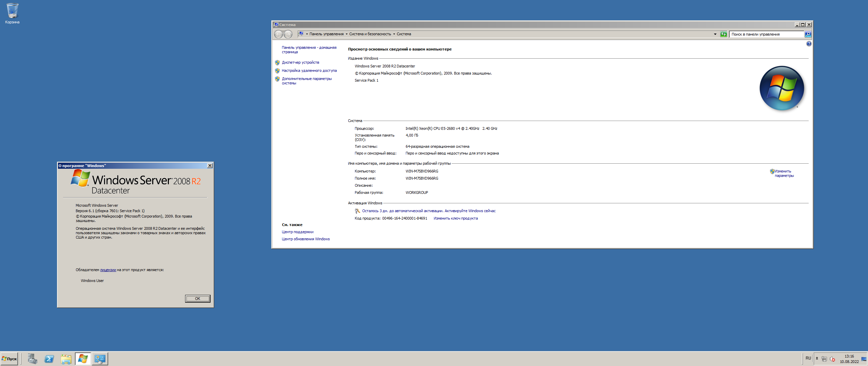Viewport: 868px width, 366px height.
Task: Click the лицензии link in About dialog
Action: pyautogui.click(x=108, y=270)
